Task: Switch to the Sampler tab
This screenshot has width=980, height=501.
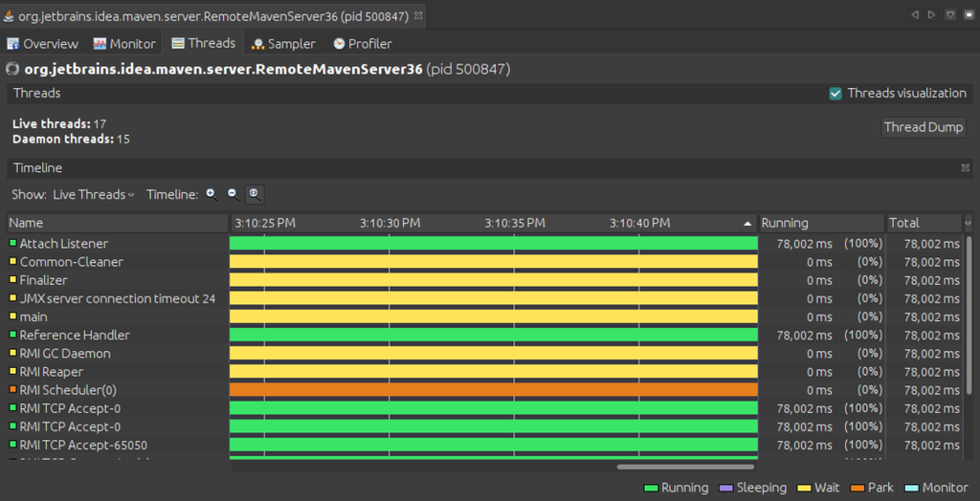Action: pyautogui.click(x=282, y=44)
